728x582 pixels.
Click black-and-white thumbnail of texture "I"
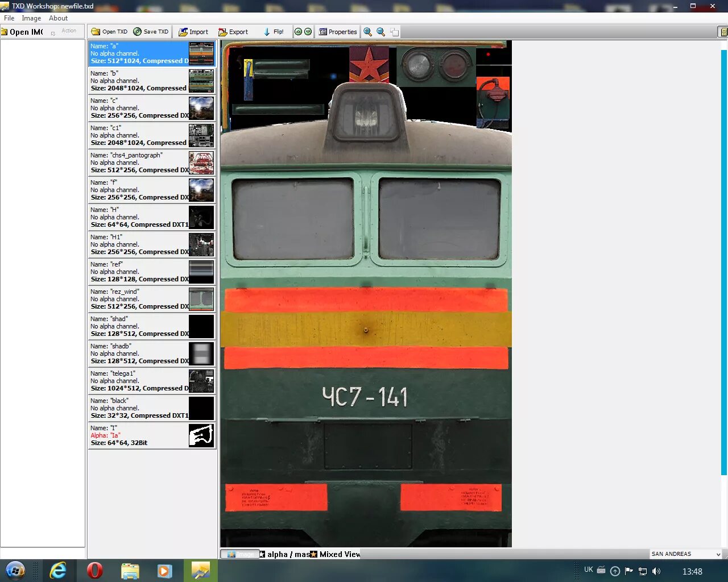point(201,435)
